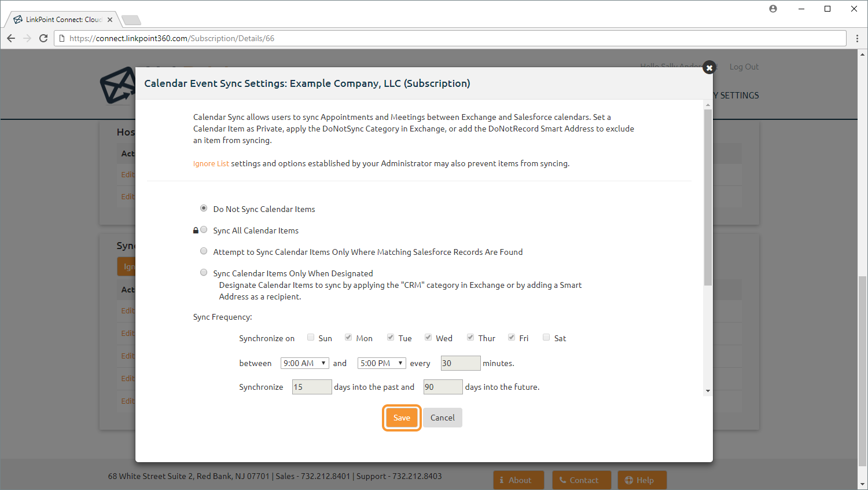Reload the page with the refresh icon
This screenshot has height=490, width=868.
(x=43, y=38)
